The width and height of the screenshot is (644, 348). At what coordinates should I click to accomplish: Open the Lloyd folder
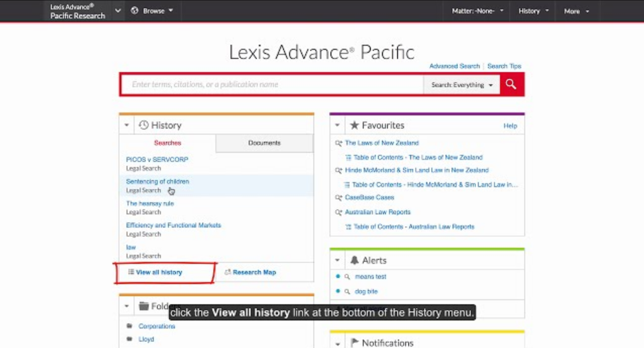tap(146, 339)
